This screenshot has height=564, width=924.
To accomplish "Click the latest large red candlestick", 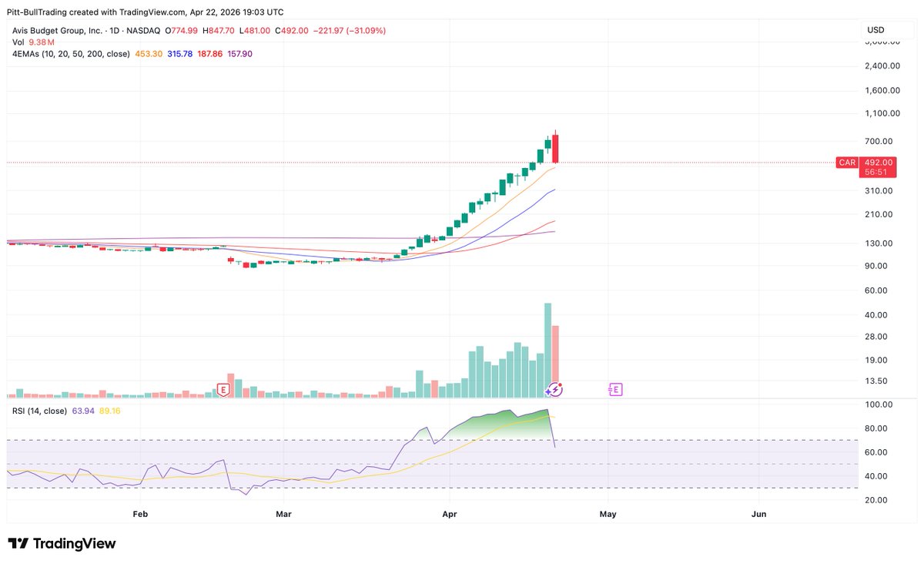I will coord(555,148).
